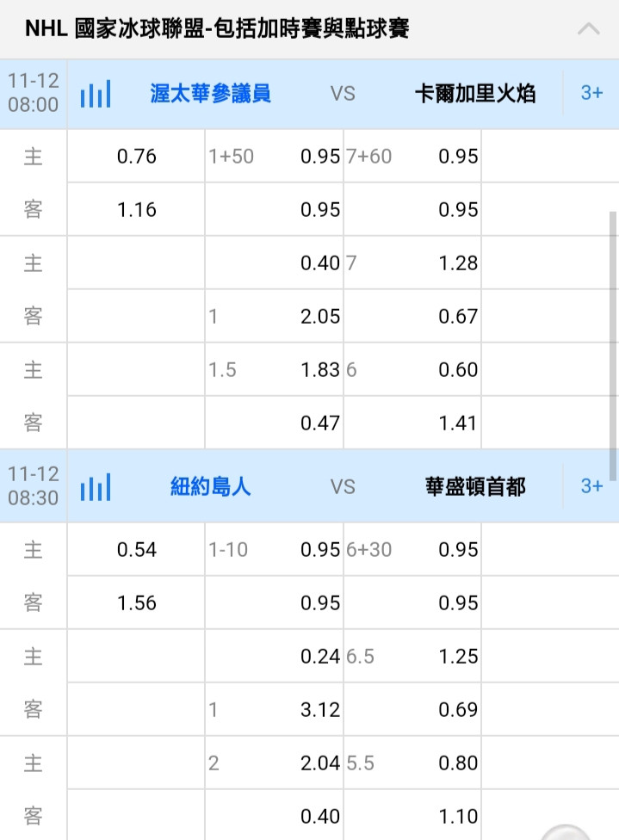Select over 7+60 odds 0.95
Viewport: 619px width, 840px height.
tap(412, 157)
